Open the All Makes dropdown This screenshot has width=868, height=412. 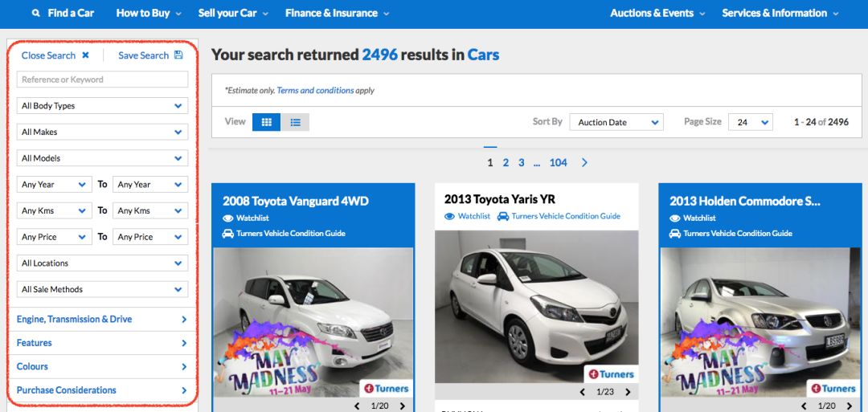tap(102, 132)
